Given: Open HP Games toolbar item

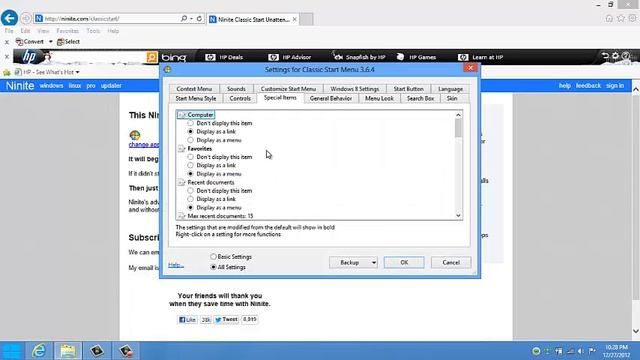Looking at the screenshot, I should click(417, 57).
